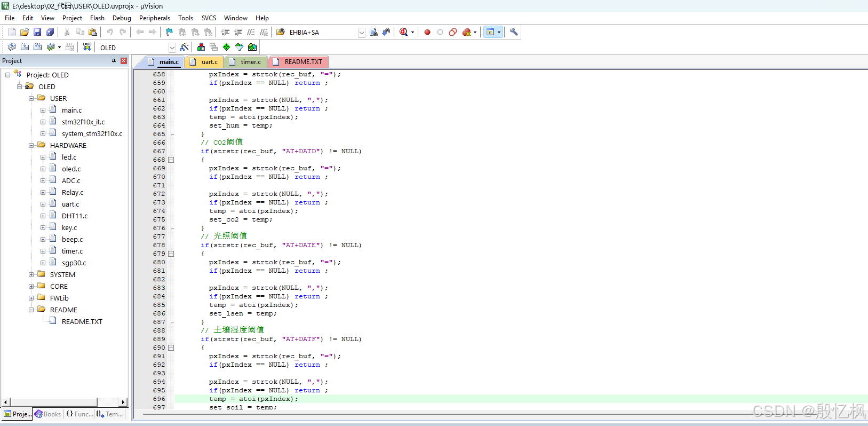The width and height of the screenshot is (868, 426).
Task: Select DHT11.c in the project tree
Action: (x=74, y=216)
